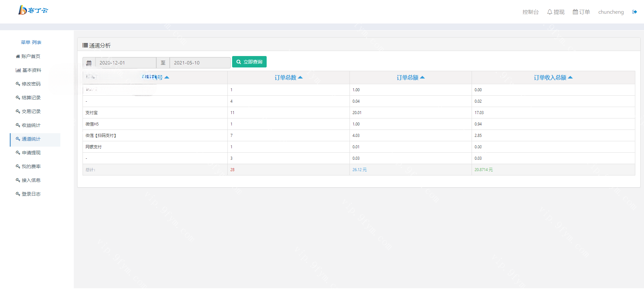This screenshot has width=644, height=305.
Task: Click chuncheng username link
Action: point(611,12)
